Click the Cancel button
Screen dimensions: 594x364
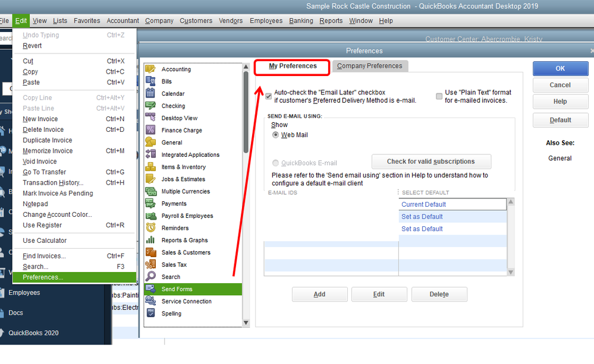[x=560, y=85]
